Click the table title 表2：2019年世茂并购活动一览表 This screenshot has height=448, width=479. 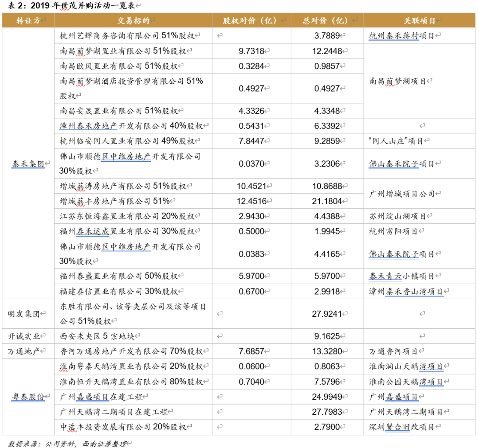point(72,5)
